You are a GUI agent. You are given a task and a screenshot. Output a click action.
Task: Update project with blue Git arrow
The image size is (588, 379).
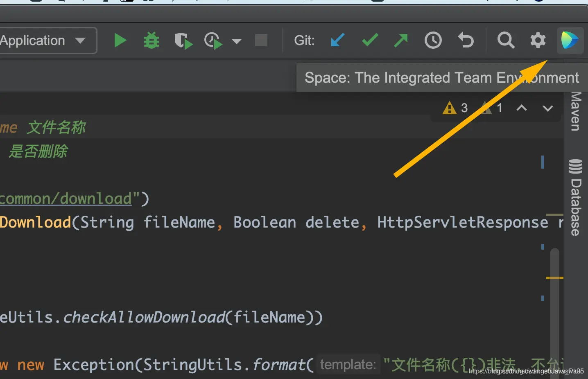pos(337,41)
